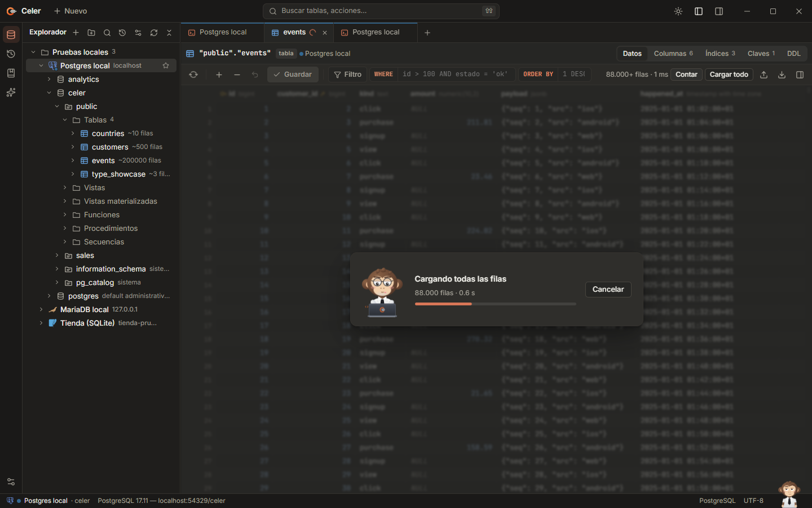Click UTF-8 encoding in status bar
The height and width of the screenshot is (508, 812).
[753, 501]
